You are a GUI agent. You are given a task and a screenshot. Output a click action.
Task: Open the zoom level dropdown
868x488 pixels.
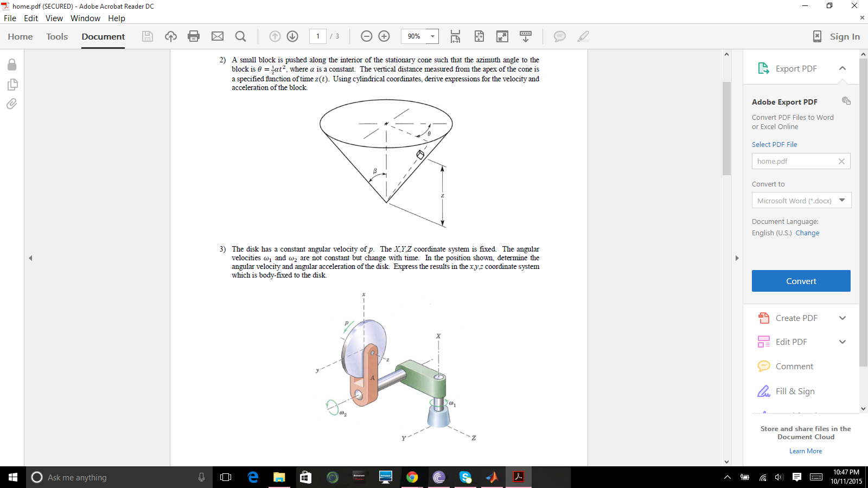[432, 36]
